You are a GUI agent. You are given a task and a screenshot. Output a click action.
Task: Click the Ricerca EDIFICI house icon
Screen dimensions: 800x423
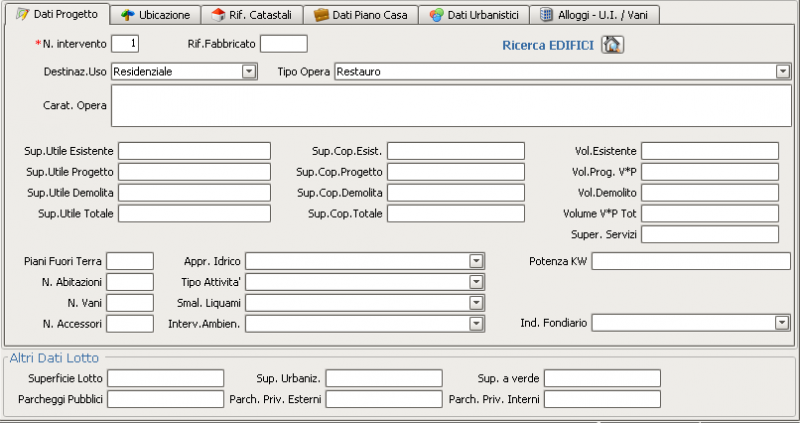pyautogui.click(x=613, y=45)
